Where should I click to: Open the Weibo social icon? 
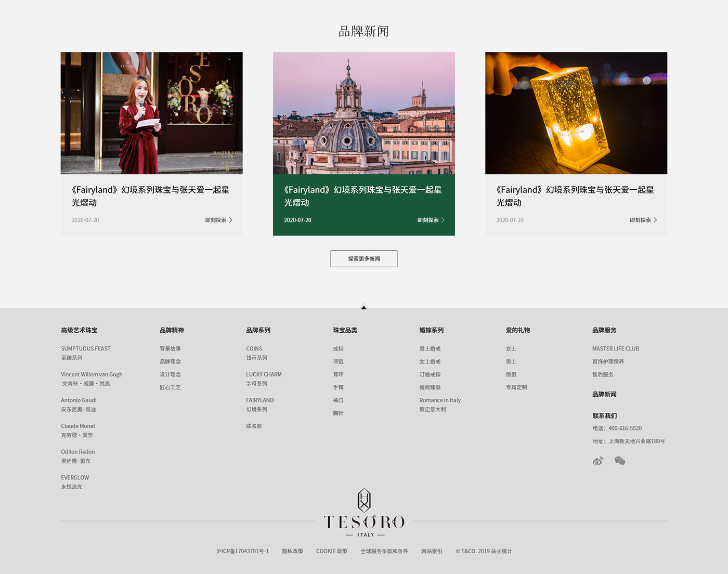coord(598,461)
